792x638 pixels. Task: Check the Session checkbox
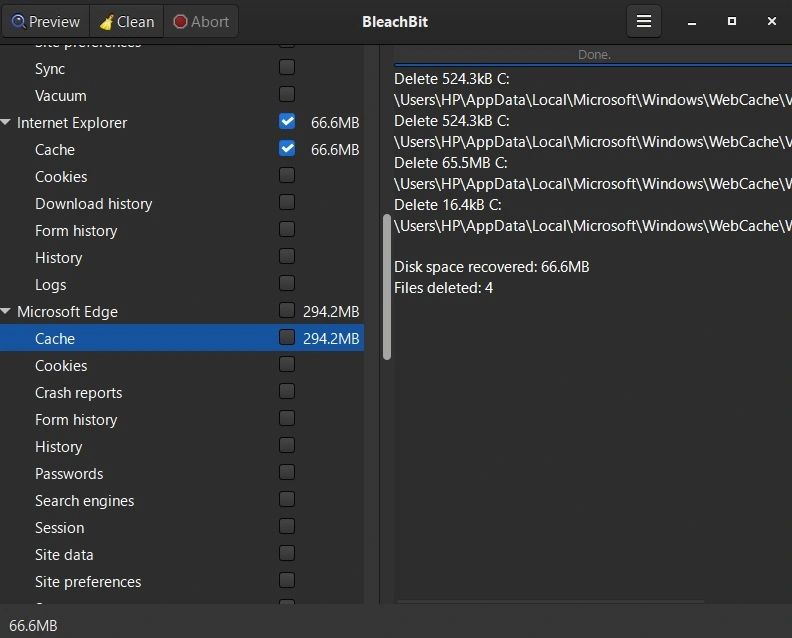click(x=287, y=526)
